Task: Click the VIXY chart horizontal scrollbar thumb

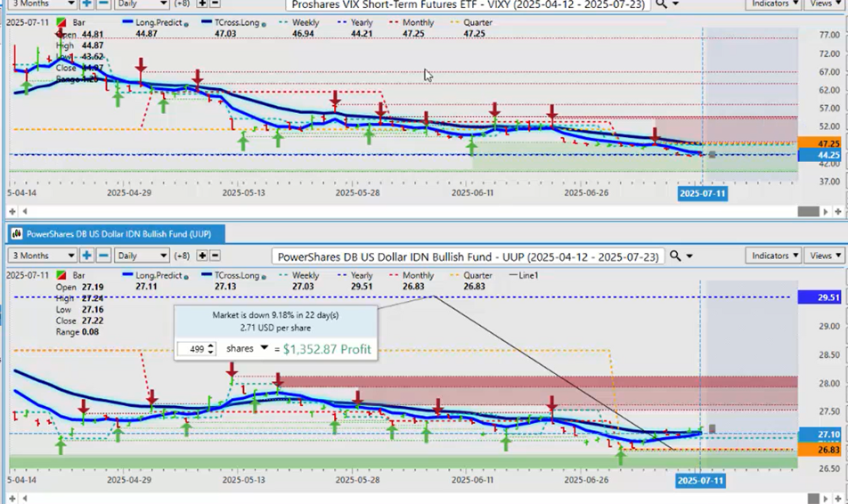Action: tap(807, 212)
